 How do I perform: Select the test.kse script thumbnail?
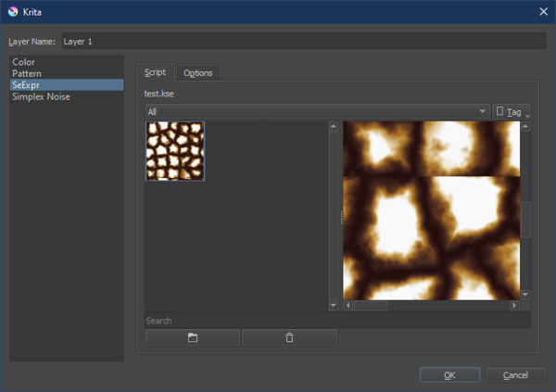click(x=175, y=151)
